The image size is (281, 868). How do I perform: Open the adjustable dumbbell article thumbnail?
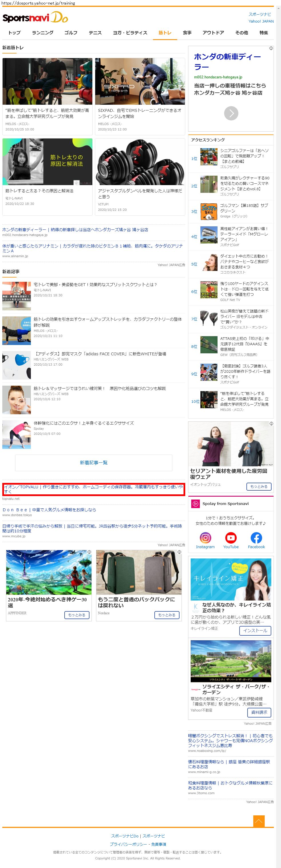[140, 162]
